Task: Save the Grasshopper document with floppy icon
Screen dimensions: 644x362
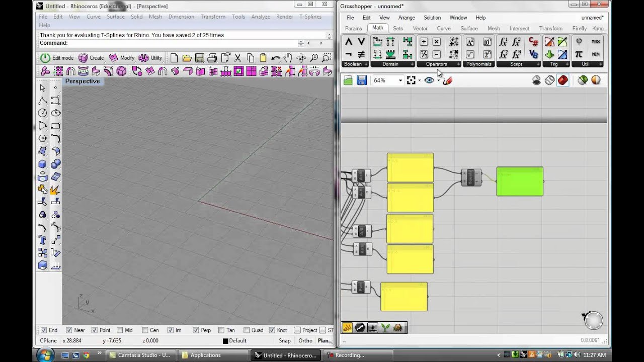Action: (362, 80)
